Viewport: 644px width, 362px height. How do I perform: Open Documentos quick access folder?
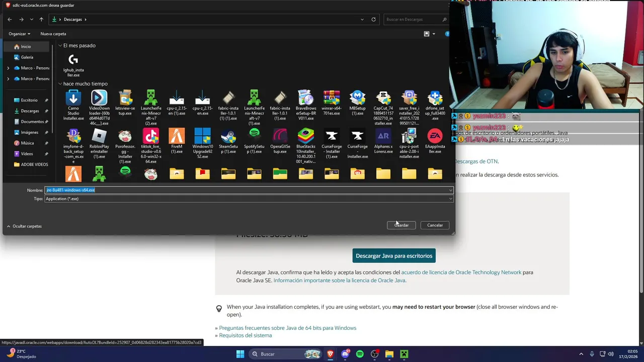(32, 122)
